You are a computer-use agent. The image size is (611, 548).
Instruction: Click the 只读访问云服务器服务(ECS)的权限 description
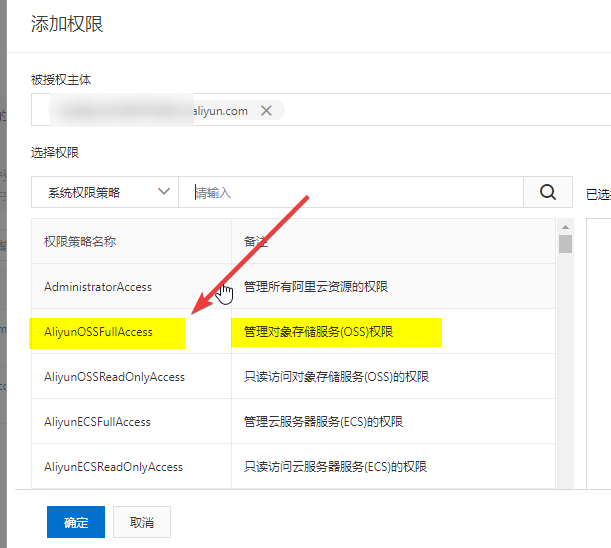click(335, 467)
